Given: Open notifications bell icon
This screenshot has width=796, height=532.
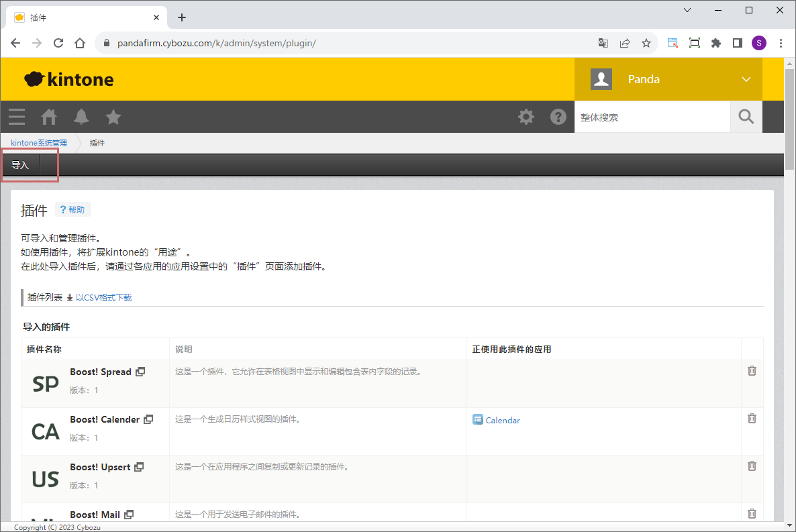Looking at the screenshot, I should pyautogui.click(x=81, y=117).
